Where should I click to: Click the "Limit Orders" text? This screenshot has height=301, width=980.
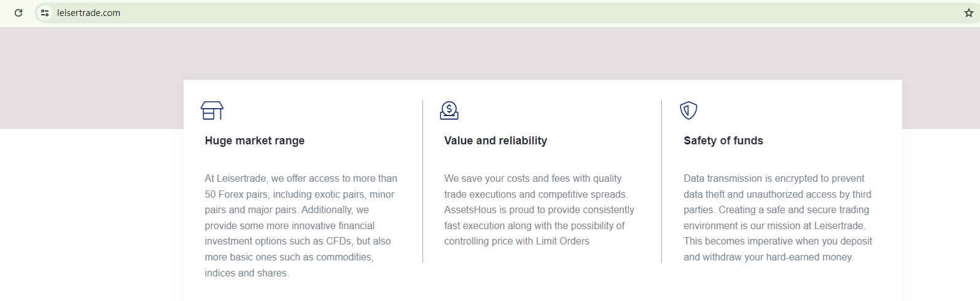[562, 241]
